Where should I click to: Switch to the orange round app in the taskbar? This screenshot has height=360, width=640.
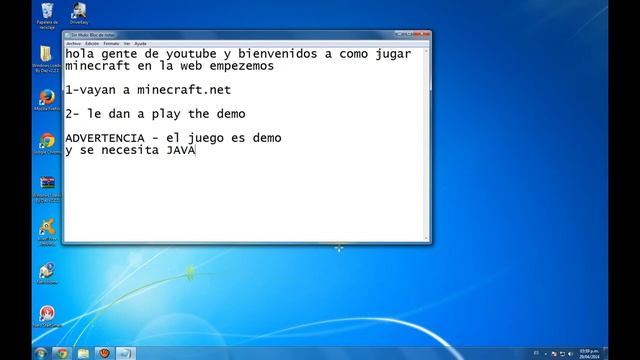coord(104,353)
